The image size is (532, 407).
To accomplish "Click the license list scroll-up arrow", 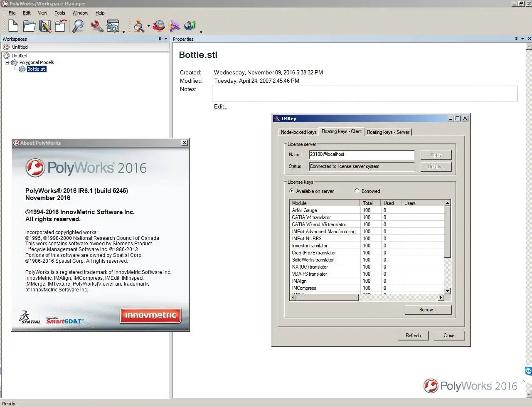I will tap(448, 203).
